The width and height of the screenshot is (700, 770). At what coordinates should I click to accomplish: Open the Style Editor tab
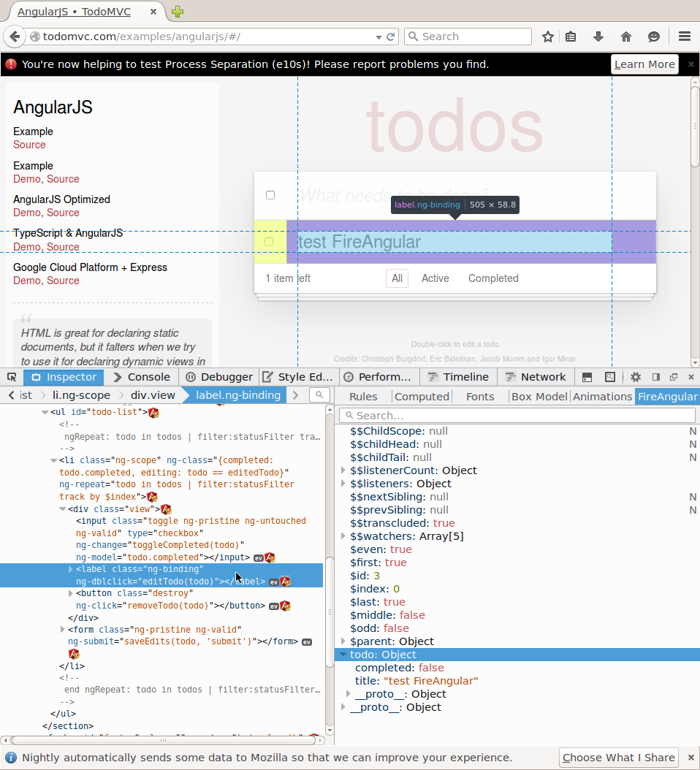[298, 377]
